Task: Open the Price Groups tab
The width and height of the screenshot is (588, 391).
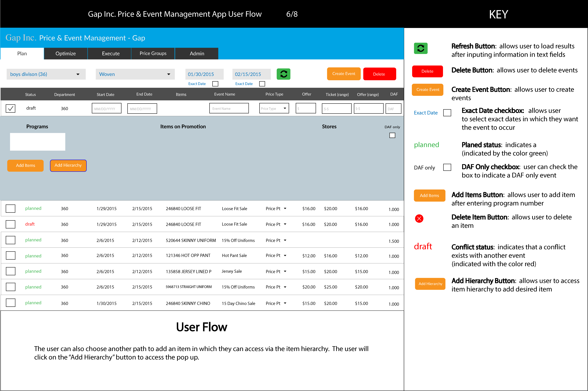Action: click(153, 54)
